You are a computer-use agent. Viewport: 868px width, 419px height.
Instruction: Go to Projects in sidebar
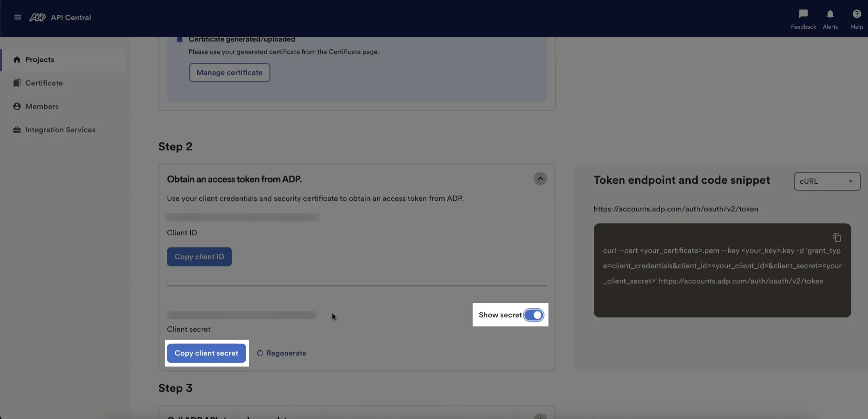click(64, 60)
